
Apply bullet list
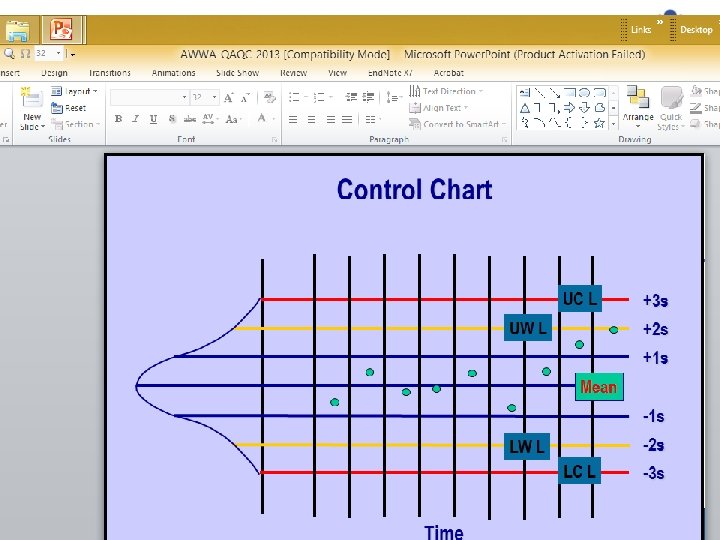[294, 97]
